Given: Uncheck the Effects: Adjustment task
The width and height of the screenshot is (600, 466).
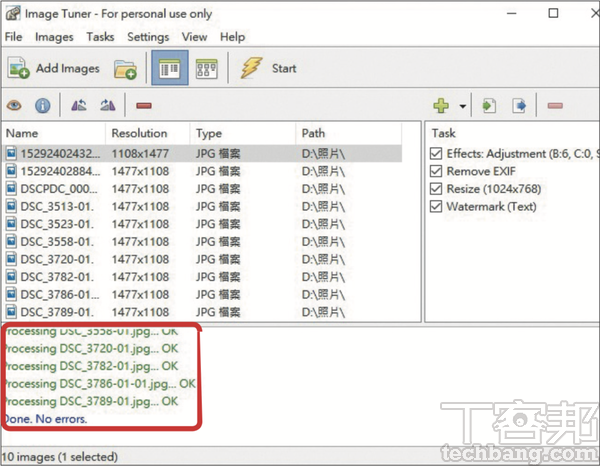Looking at the screenshot, I should (x=435, y=154).
